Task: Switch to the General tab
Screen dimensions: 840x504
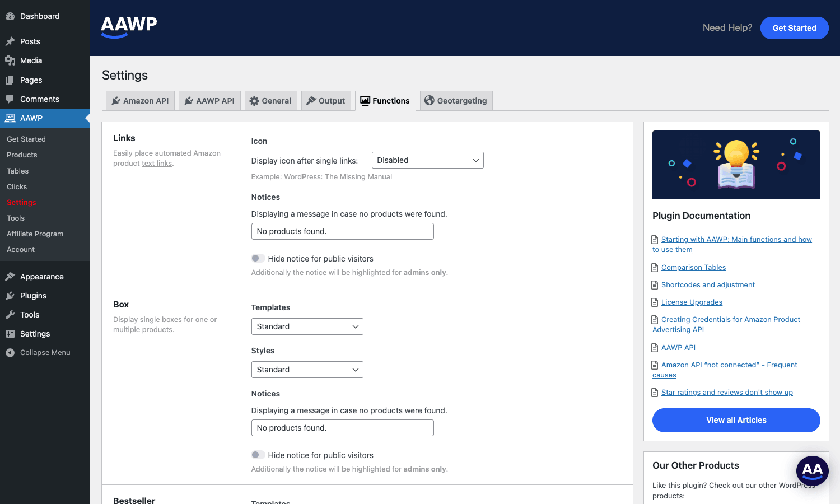Action: coord(271,101)
